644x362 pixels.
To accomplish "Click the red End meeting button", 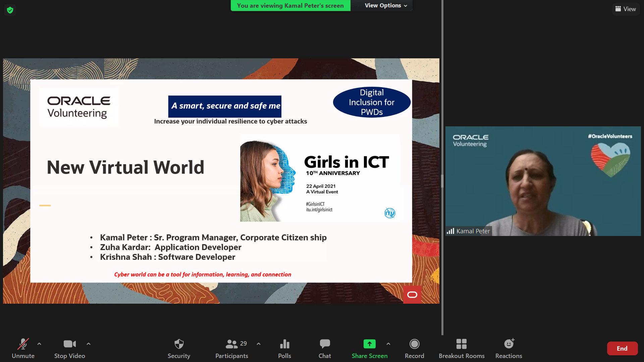I will pos(622,349).
